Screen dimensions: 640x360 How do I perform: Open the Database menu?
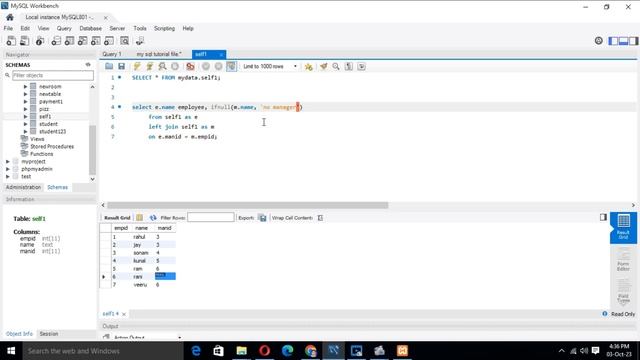(x=91, y=28)
